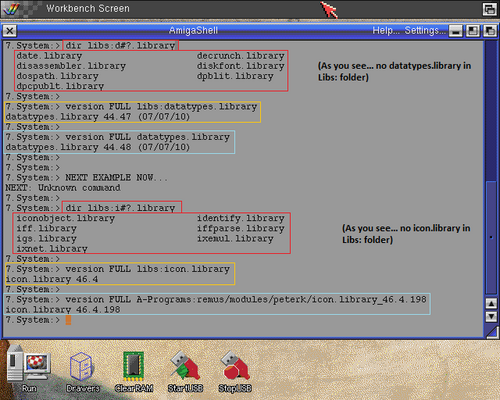
Task: Zoom the AmigaShell window gadget
Action: [473, 31]
